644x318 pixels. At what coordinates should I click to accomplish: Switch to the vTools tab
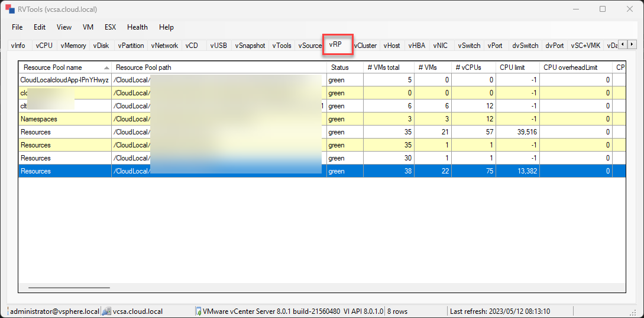point(281,46)
